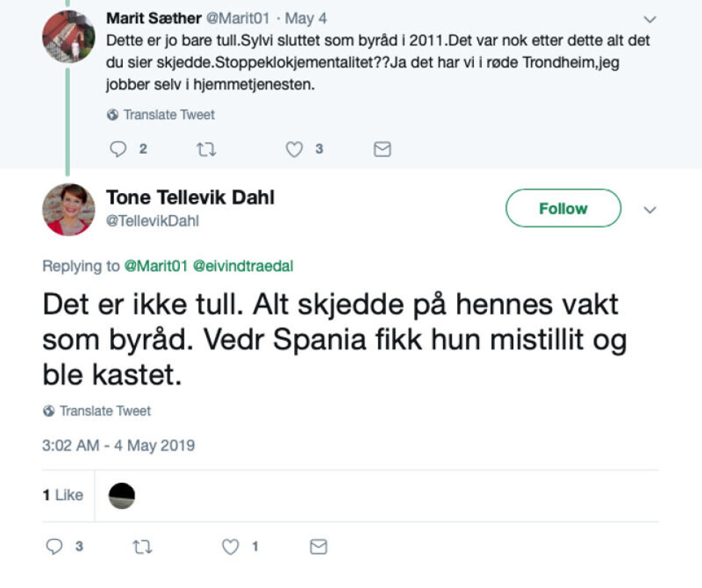This screenshot has width=702, height=588.
Task: Like Marit Sæther's tweet
Action: tap(294, 149)
